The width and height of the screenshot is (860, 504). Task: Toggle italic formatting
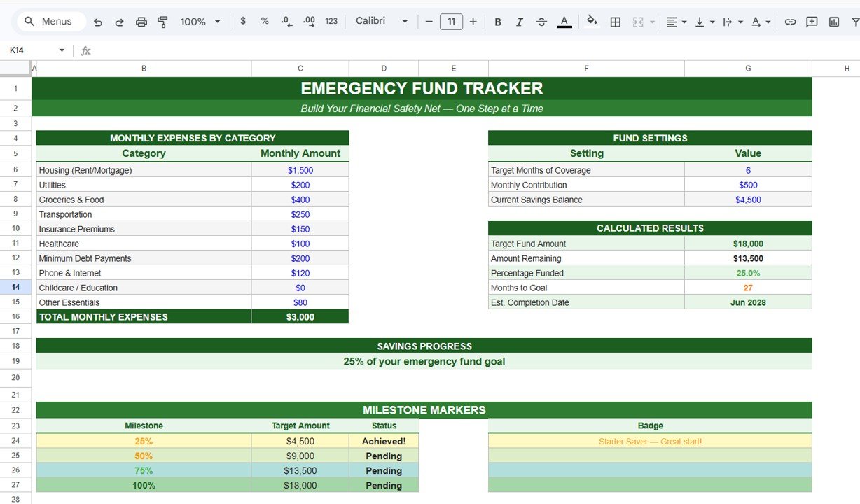click(519, 22)
